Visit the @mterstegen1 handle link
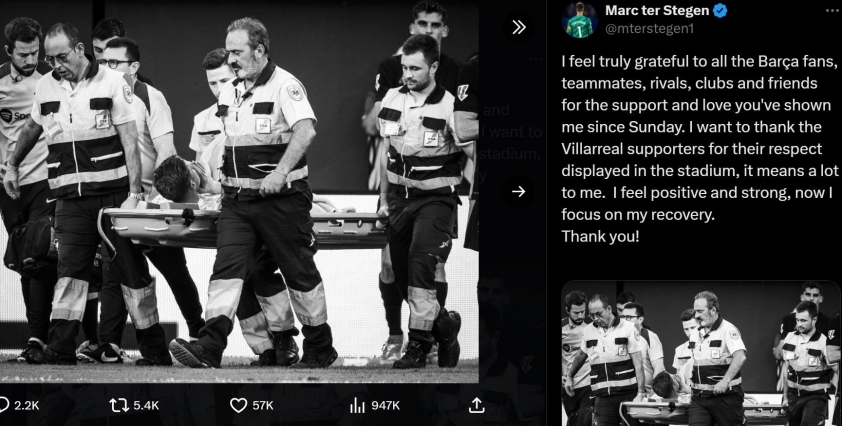 tap(649, 29)
